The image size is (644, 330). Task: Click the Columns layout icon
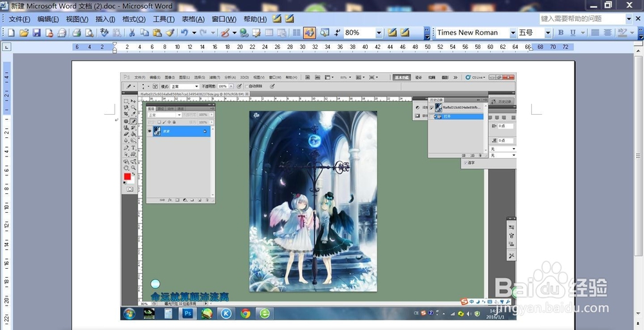click(x=296, y=33)
